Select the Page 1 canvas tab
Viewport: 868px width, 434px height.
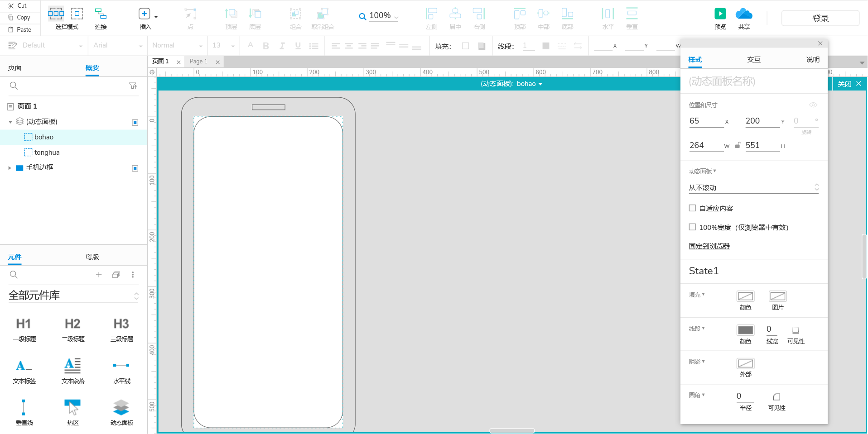(198, 62)
